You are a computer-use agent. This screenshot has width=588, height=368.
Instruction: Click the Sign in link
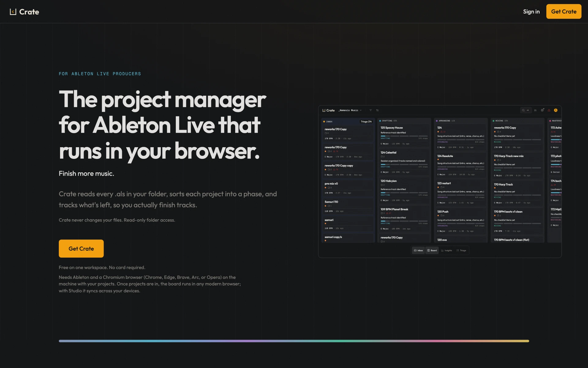[531, 12]
